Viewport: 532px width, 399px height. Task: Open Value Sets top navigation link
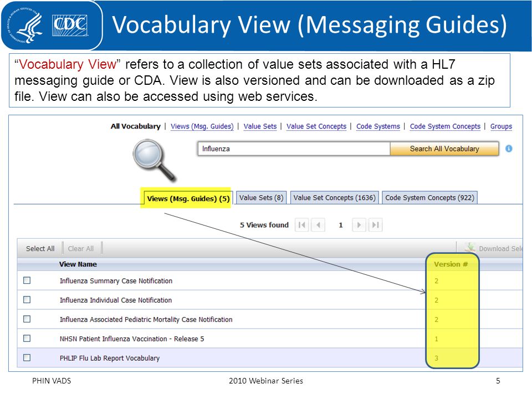pos(260,126)
